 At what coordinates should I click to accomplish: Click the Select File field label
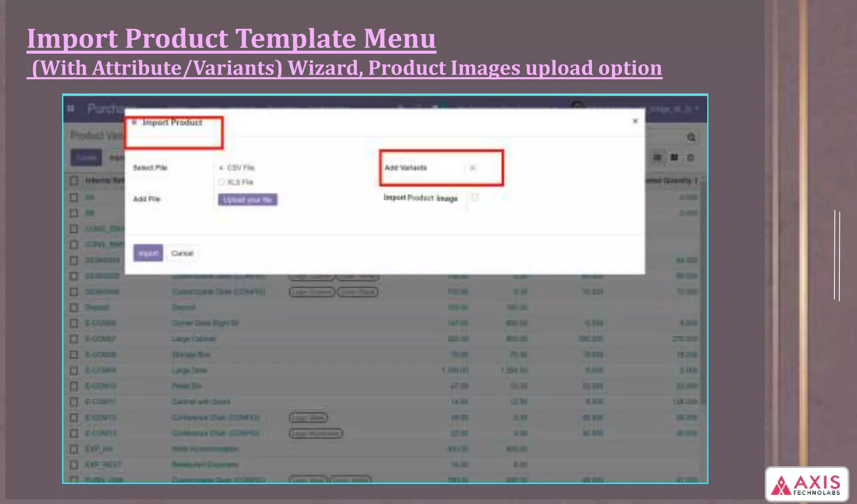(150, 168)
